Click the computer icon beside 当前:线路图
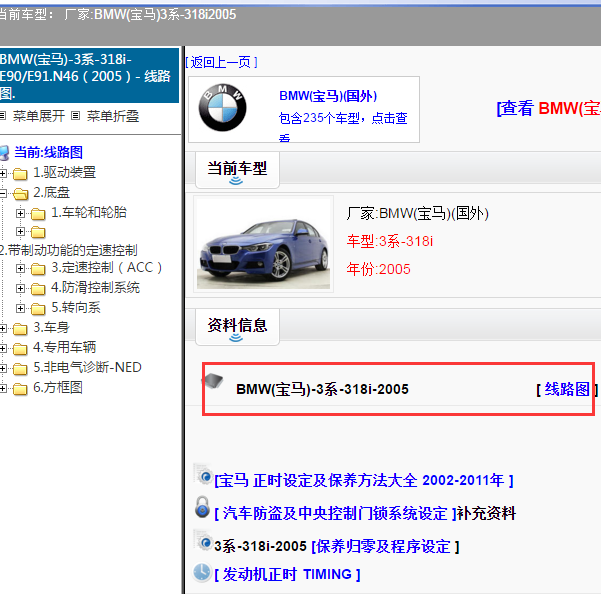 tap(5, 153)
